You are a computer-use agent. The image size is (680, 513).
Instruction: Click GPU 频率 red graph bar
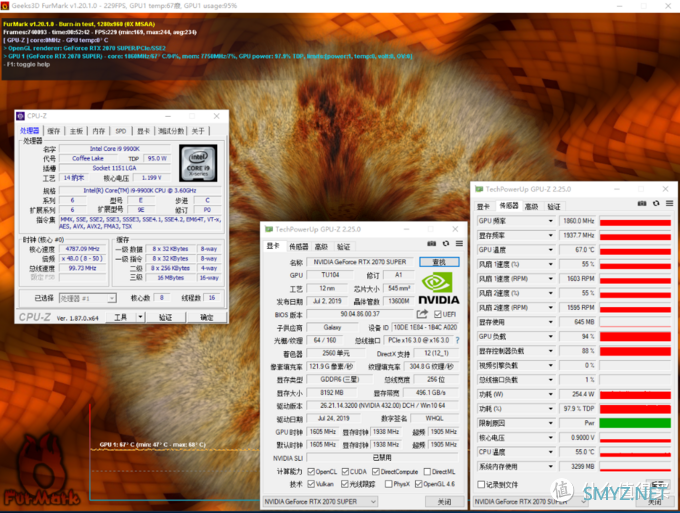pos(635,221)
